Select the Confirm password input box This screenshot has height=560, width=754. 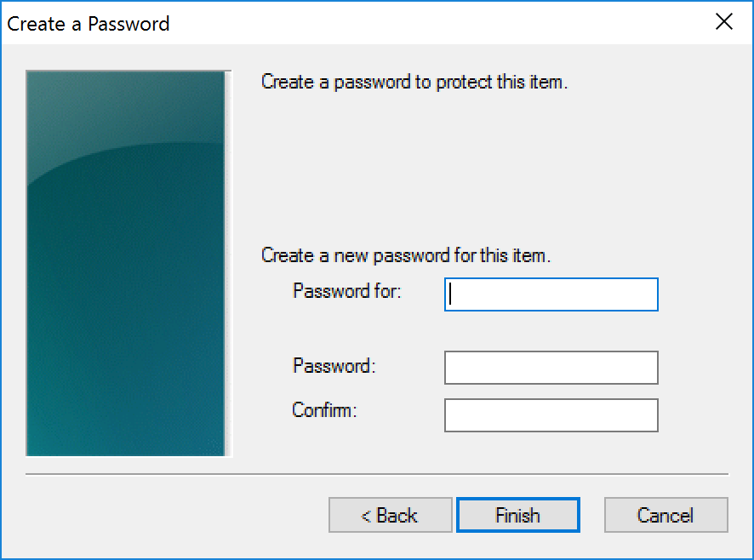click(551, 415)
